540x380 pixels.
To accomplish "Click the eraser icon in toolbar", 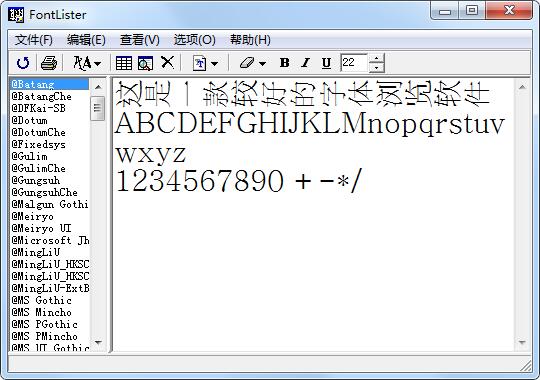I will tap(247, 63).
